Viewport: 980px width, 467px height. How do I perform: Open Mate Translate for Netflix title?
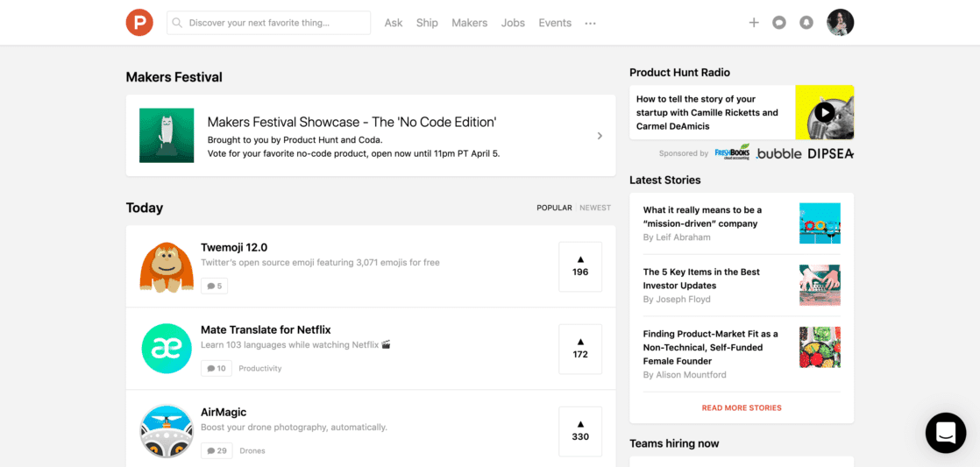click(266, 329)
